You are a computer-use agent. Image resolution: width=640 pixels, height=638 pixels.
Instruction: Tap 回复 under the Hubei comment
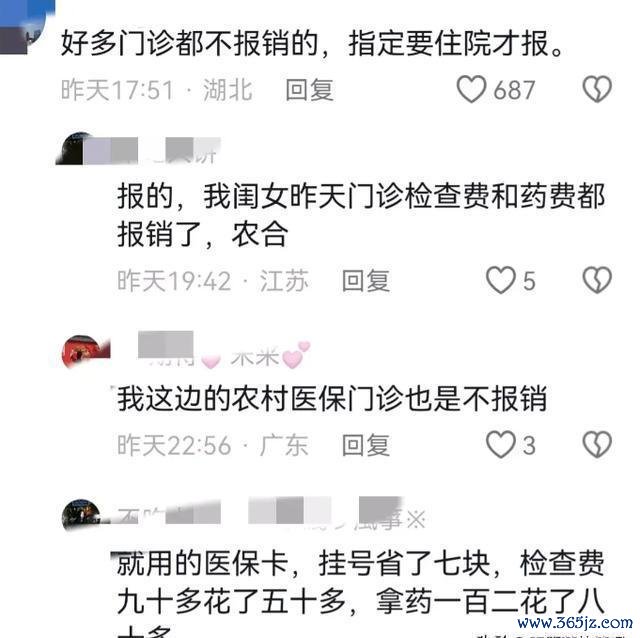coord(309,89)
